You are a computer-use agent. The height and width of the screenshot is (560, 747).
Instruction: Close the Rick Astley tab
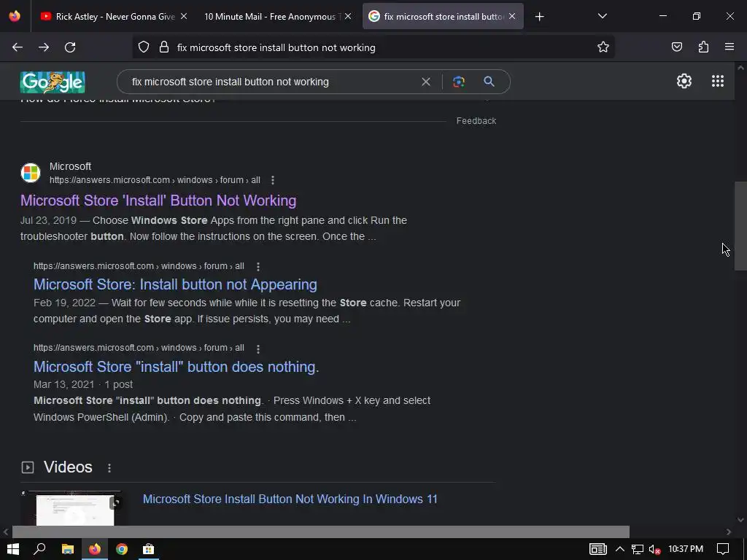pos(183,16)
